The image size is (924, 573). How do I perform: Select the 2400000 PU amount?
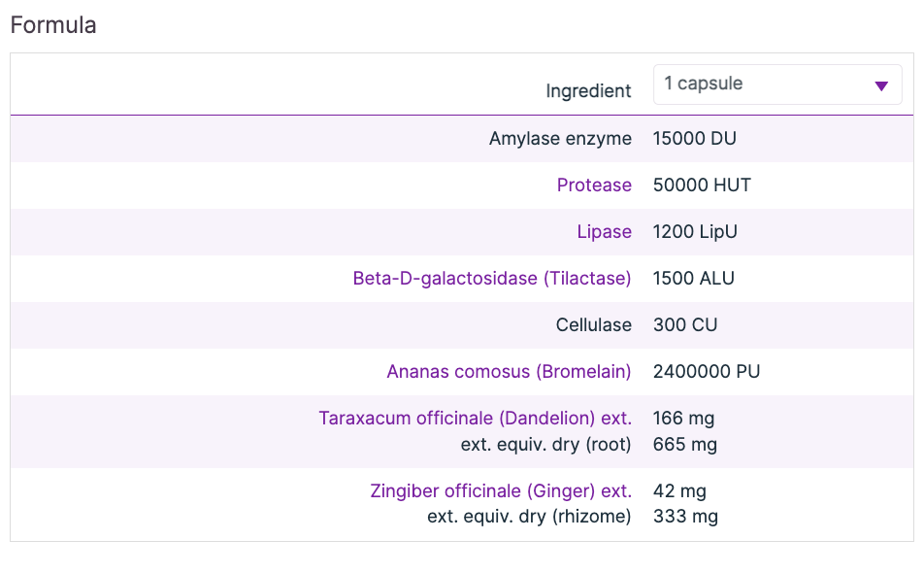(x=707, y=372)
